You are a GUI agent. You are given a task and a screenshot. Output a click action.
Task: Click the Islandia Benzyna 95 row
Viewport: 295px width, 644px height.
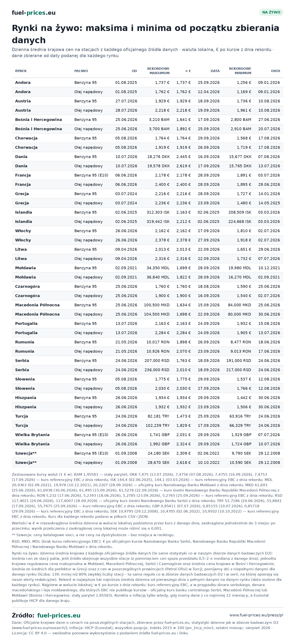pos(147,212)
